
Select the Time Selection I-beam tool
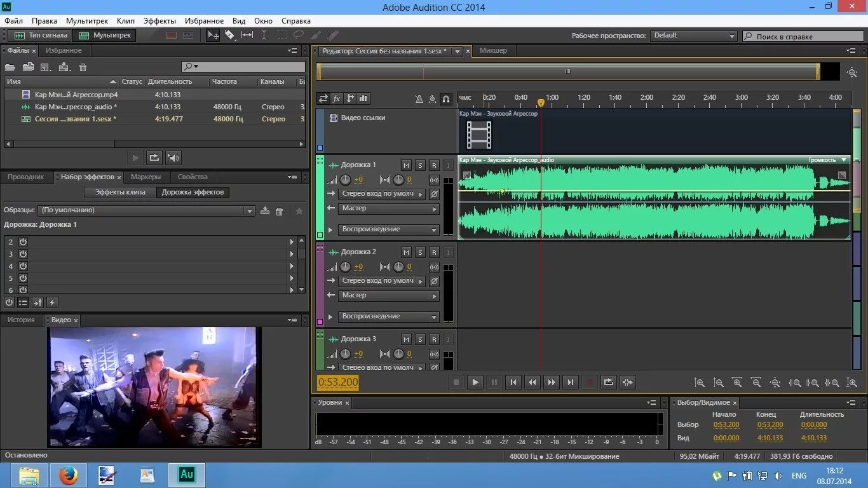(264, 36)
